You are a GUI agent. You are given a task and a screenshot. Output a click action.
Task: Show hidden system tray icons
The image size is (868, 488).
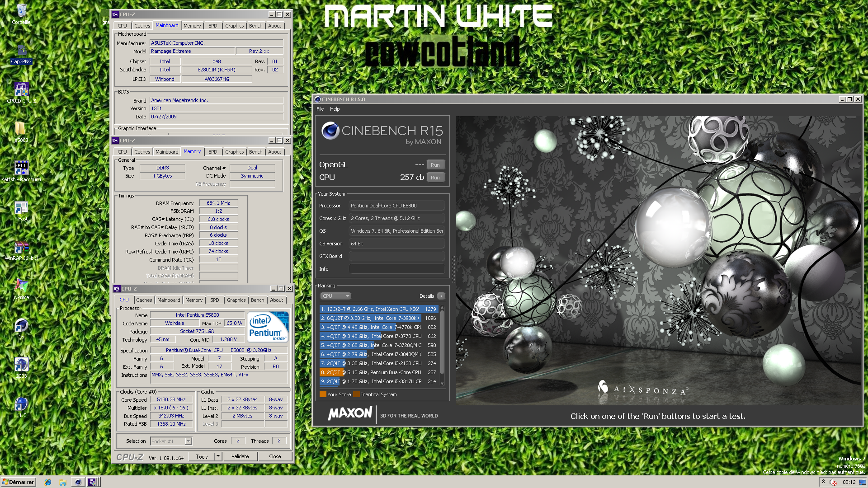click(x=823, y=482)
